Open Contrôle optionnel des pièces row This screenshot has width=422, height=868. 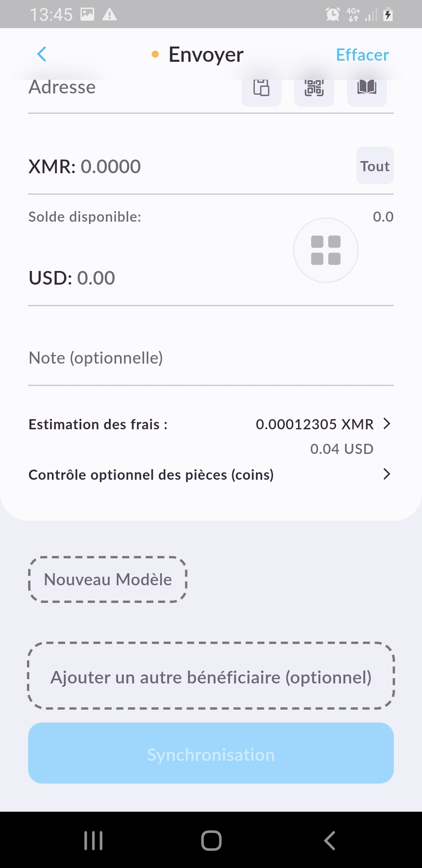[151, 475]
